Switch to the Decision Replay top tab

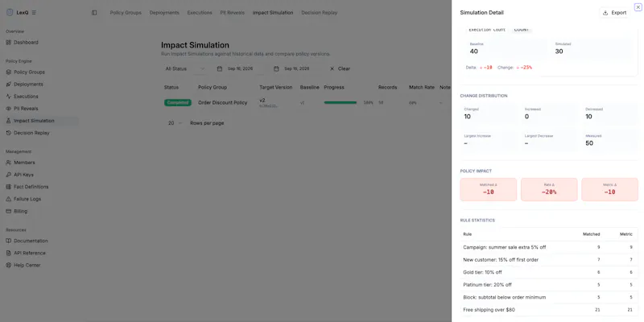(x=319, y=13)
